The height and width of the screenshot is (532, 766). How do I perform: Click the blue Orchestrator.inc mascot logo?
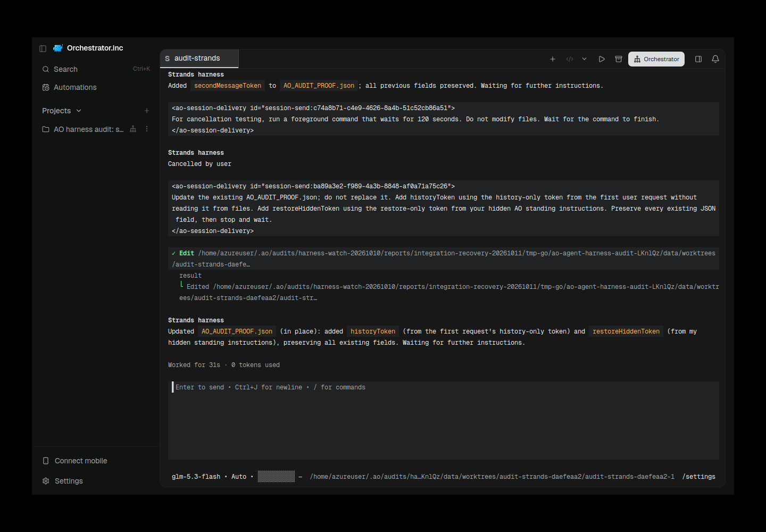(x=58, y=48)
